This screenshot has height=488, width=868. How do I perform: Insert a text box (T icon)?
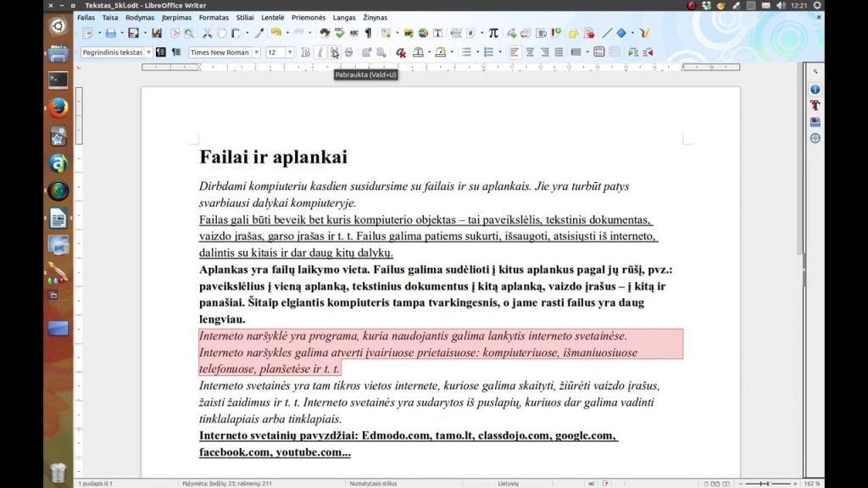tap(438, 34)
